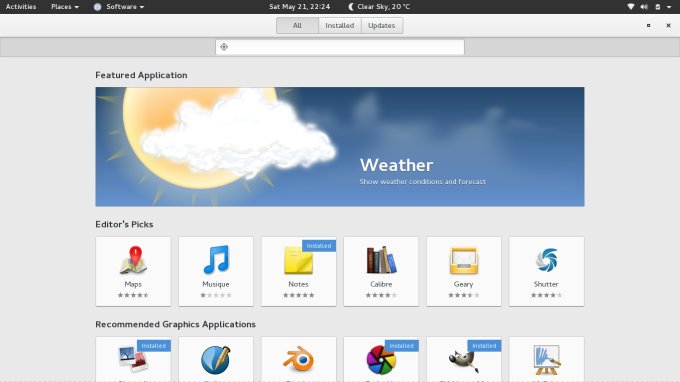This screenshot has width=680, height=382.
Task: Switch to the Updates tab
Action: point(382,26)
